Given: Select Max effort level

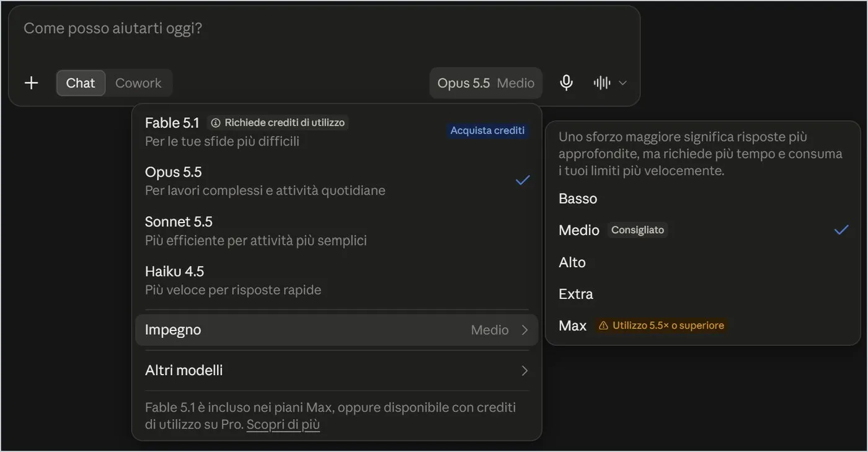Looking at the screenshot, I should (703, 326).
